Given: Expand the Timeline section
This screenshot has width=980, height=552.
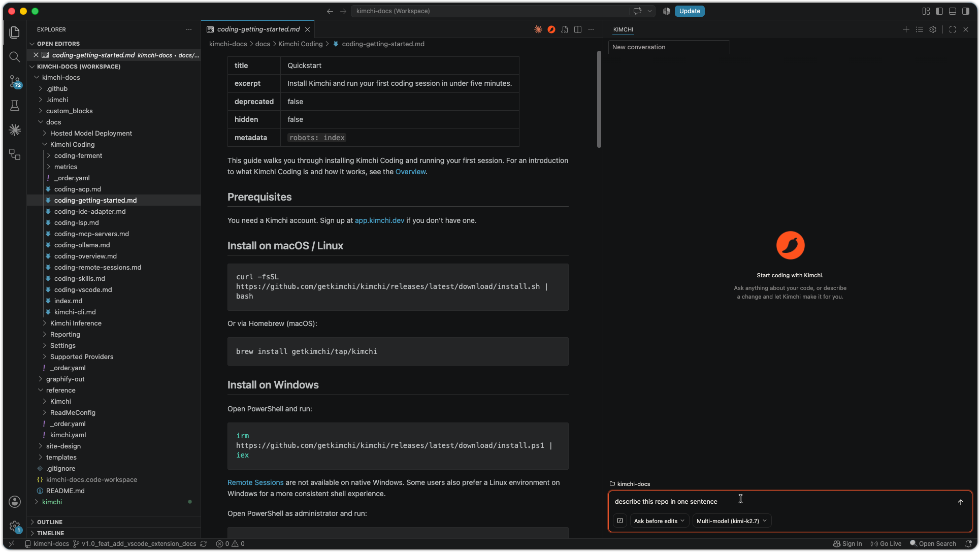Looking at the screenshot, I should pos(51,533).
